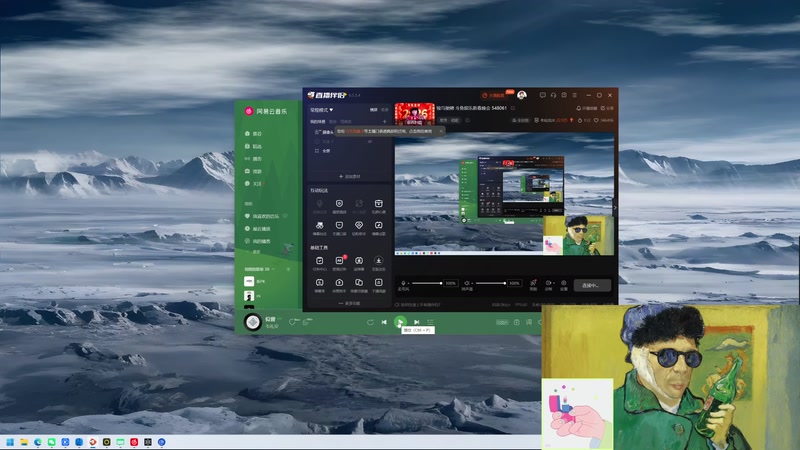Open the gift box icon in interactive tools
This screenshot has width=800, height=450.
(378, 204)
